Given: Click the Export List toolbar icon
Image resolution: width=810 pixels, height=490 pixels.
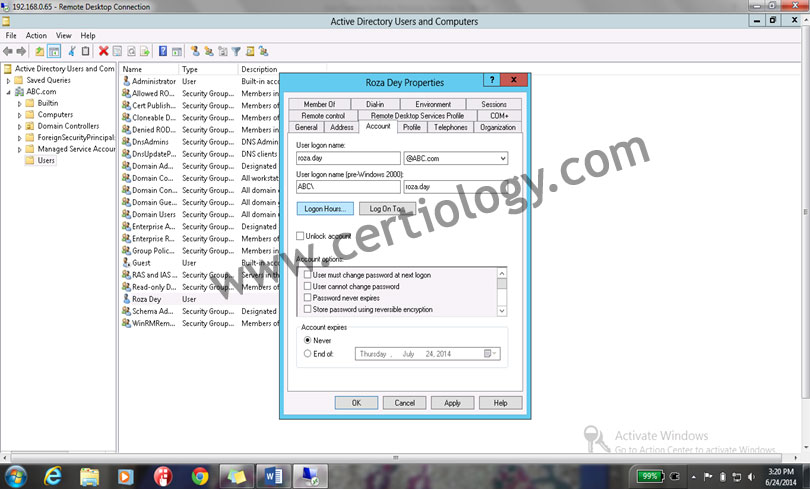Looking at the screenshot, I should (x=145, y=51).
